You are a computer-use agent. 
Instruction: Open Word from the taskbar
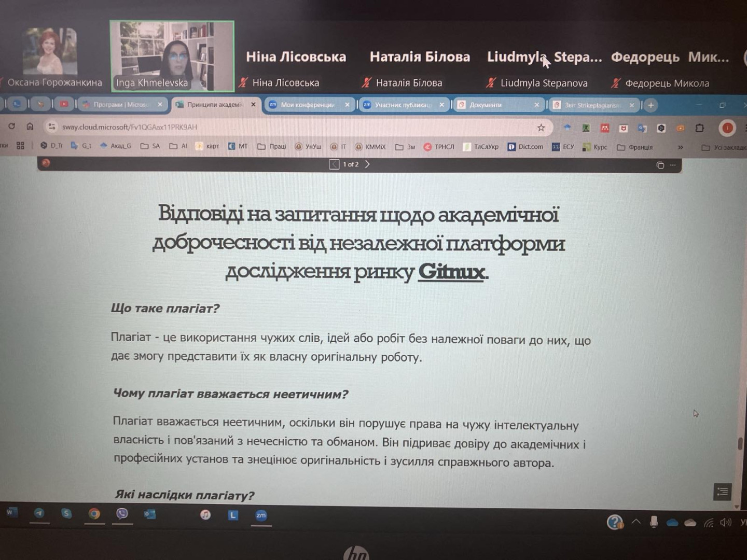(11, 512)
